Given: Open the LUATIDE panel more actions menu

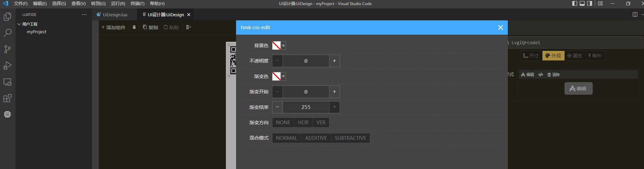Looking at the screenshot, I should click(x=84, y=15).
